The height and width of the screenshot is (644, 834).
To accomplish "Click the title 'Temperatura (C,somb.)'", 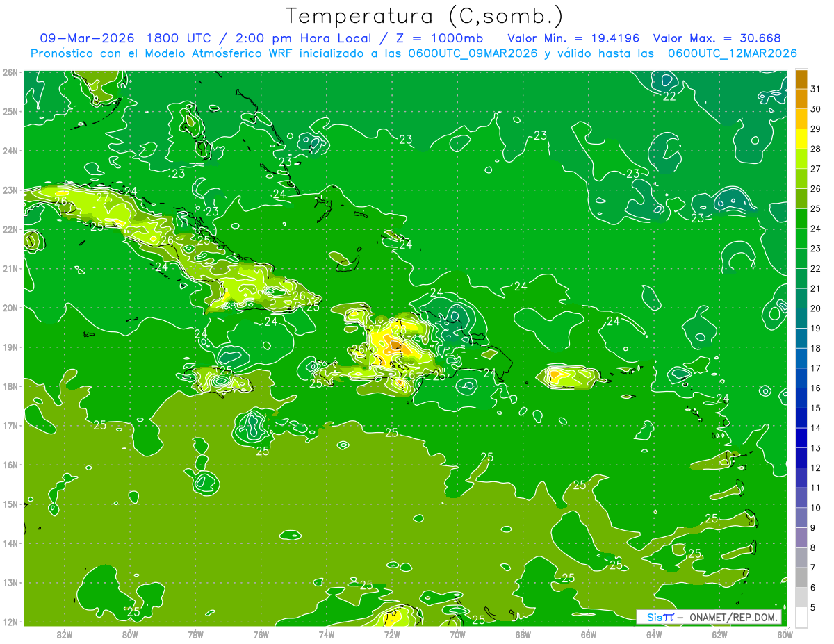I will coord(424,16).
